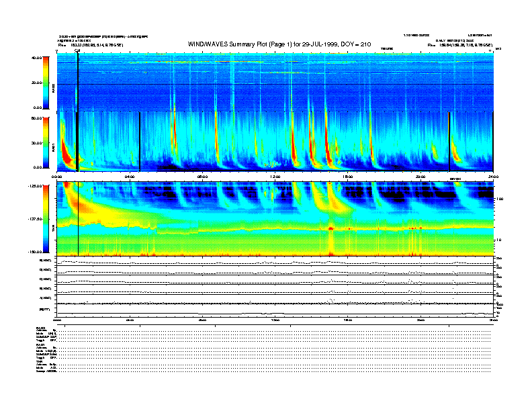Click the -125.00 tick on TNR color bar

(x=35, y=186)
